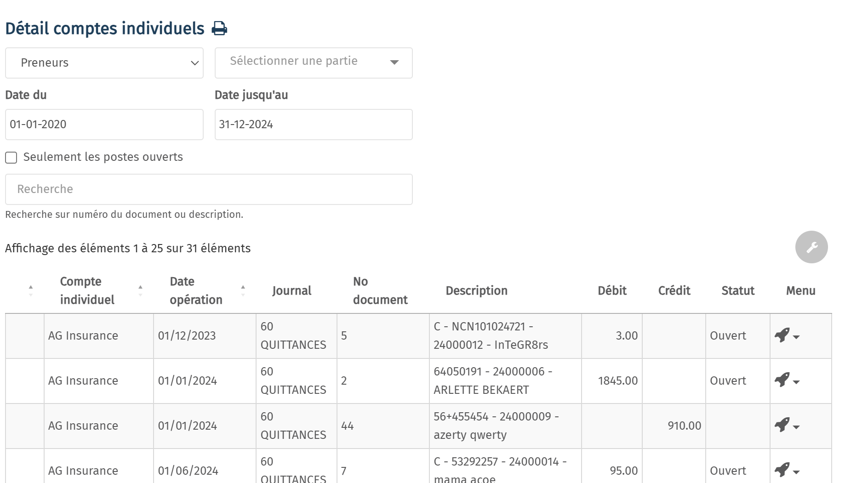Viewport: 868px width, 483px height.
Task: Click debit amount 3.00
Action: pos(627,335)
